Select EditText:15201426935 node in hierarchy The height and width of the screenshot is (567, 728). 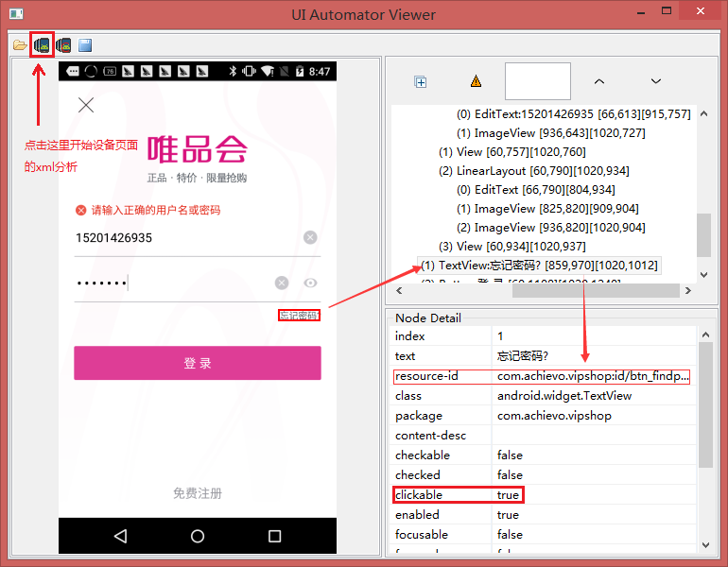coord(573,113)
